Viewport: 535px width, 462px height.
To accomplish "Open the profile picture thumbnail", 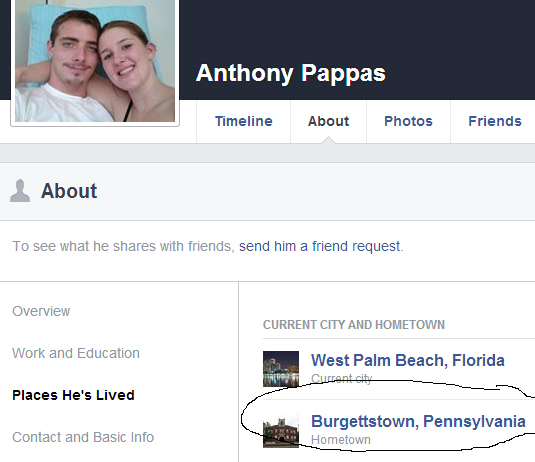I will tap(95, 60).
